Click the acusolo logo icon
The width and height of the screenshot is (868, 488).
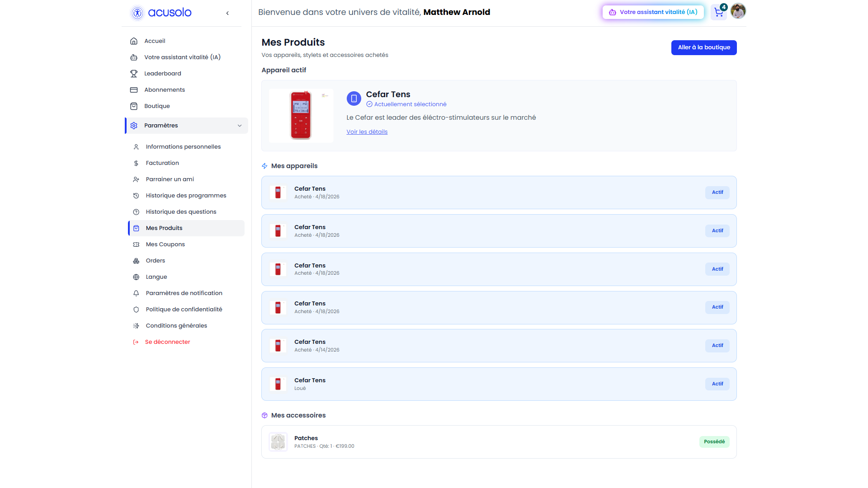tap(137, 13)
